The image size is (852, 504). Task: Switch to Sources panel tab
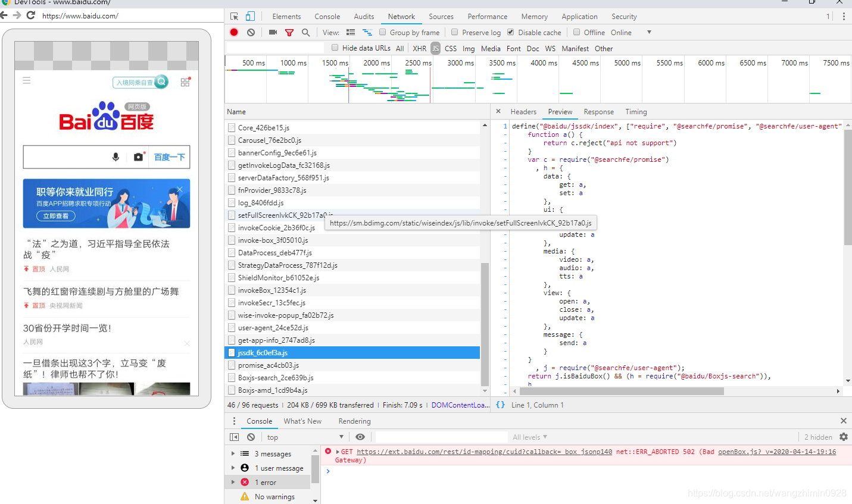[x=441, y=17]
